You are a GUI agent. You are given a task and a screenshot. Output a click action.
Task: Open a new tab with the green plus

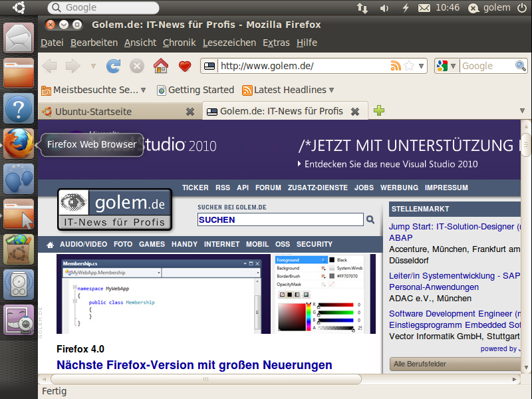coord(379,111)
